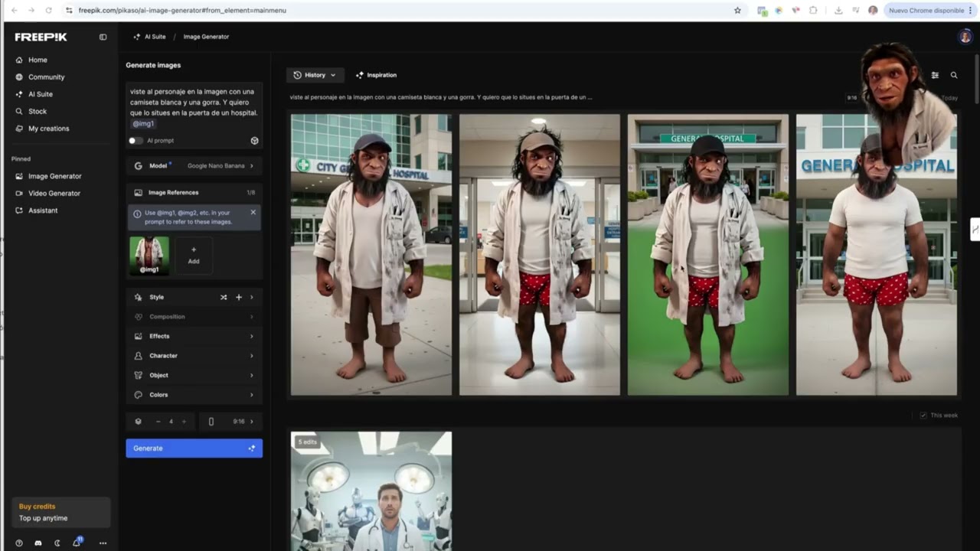Click the Freepik logo
Screen dimensions: 980x551
click(x=41, y=37)
